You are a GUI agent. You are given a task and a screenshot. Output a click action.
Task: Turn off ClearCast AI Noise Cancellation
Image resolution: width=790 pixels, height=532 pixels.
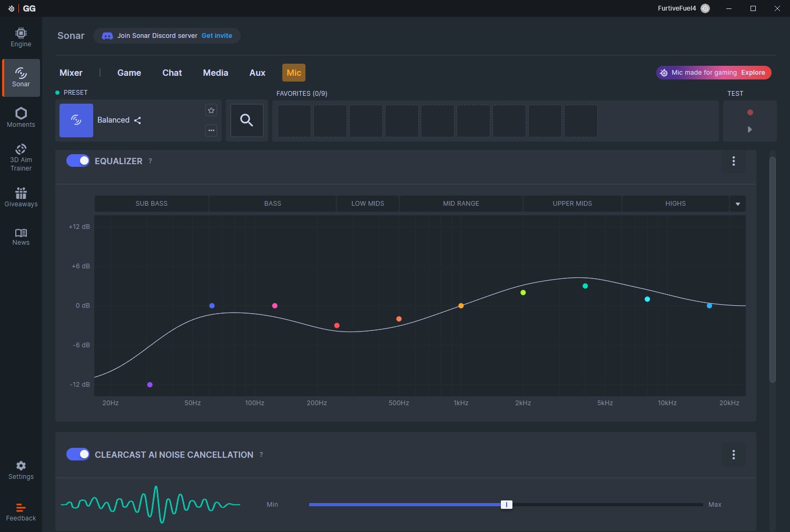pos(78,454)
